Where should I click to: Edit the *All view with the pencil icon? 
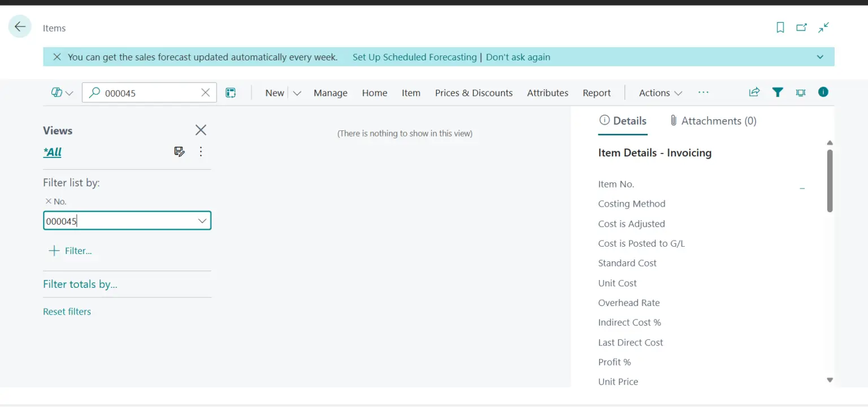click(x=179, y=151)
